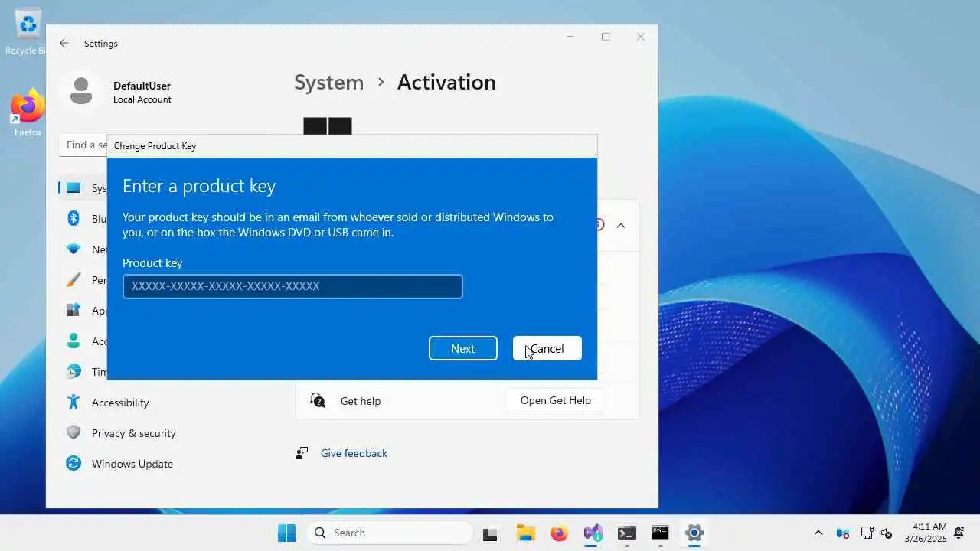Click the Change Product Key title text

pos(155,146)
